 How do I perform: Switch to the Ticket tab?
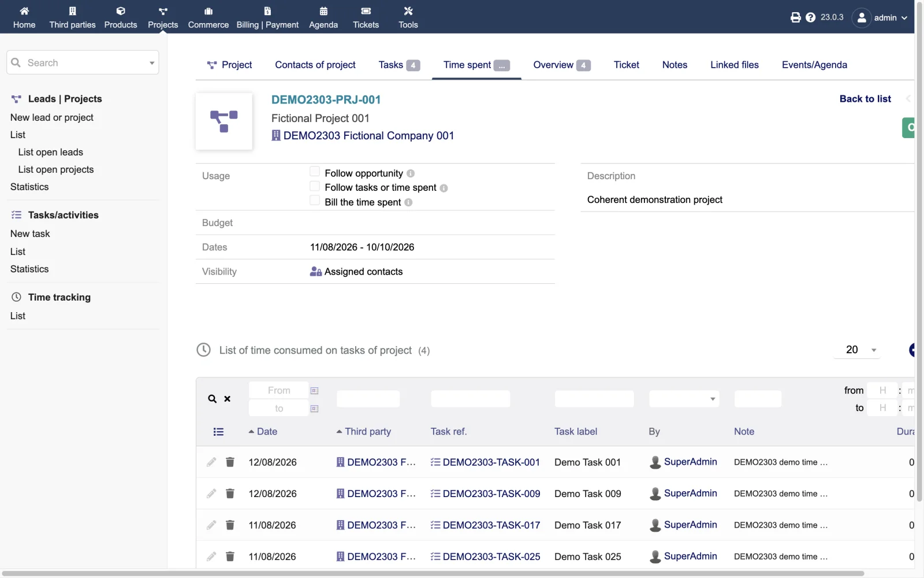627,65
